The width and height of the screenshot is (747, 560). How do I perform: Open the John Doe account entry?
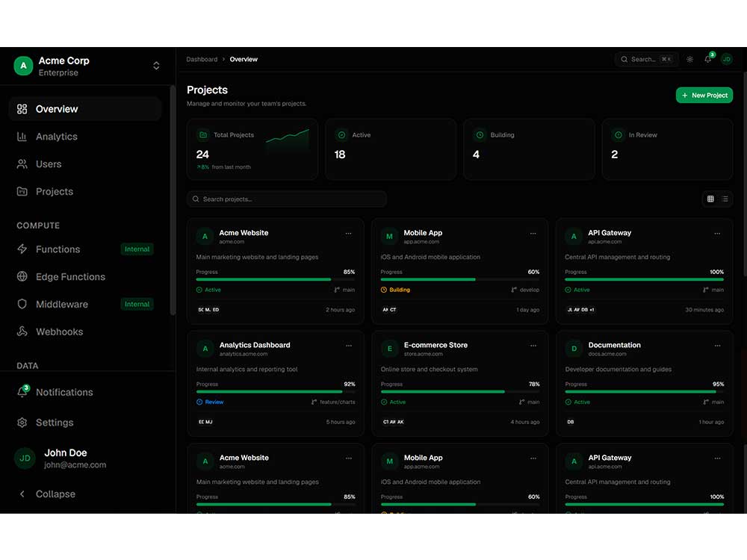[x=85, y=458]
